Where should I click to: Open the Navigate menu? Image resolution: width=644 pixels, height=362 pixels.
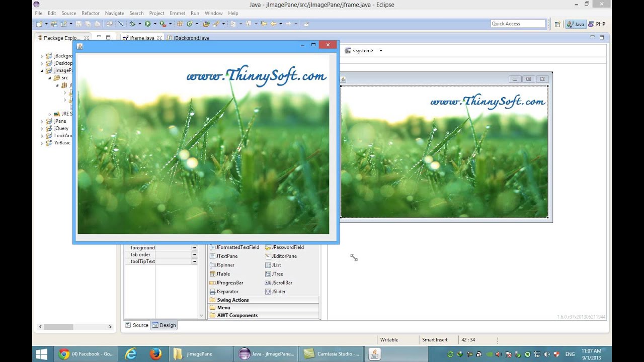(114, 13)
